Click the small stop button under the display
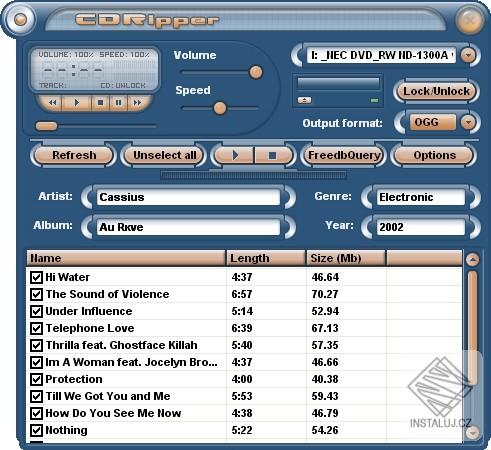 coord(100,103)
